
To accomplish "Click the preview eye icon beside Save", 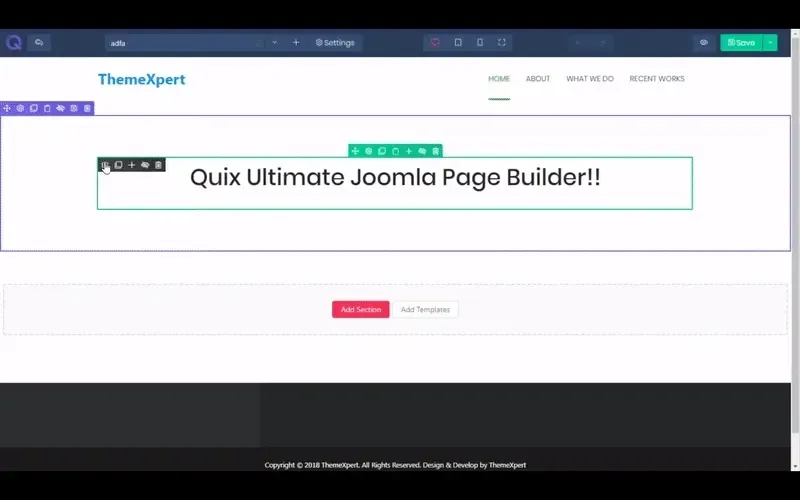I will (704, 42).
